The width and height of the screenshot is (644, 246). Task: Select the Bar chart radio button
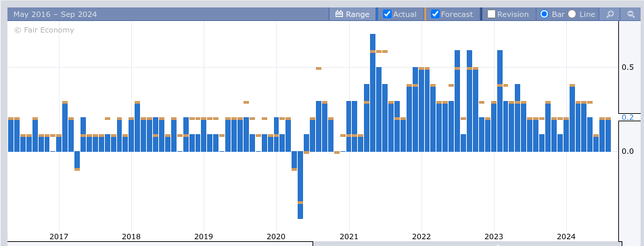point(544,14)
